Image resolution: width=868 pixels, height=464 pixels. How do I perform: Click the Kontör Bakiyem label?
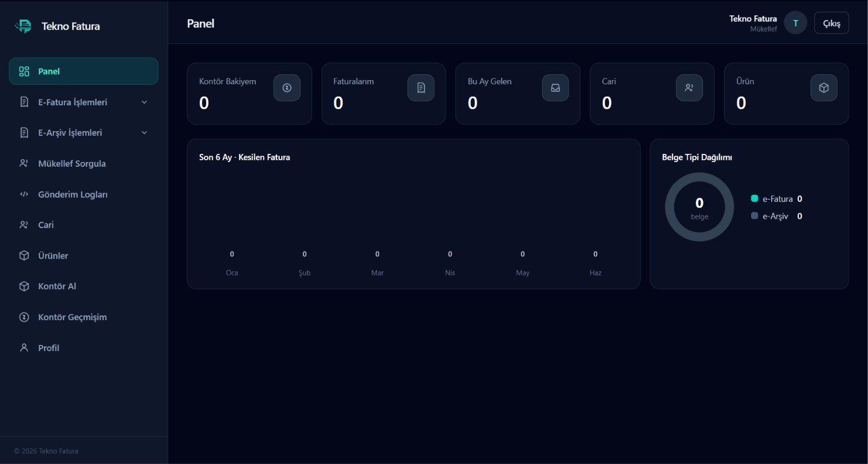point(228,81)
